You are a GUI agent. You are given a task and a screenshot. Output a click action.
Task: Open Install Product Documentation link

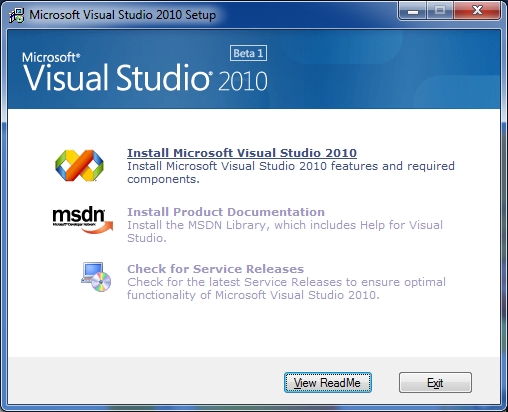pos(226,212)
